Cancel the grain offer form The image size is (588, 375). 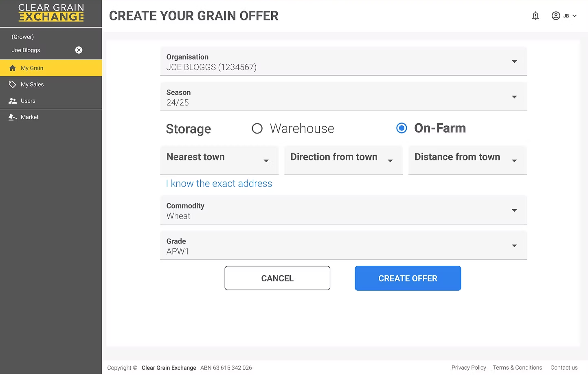tap(277, 279)
